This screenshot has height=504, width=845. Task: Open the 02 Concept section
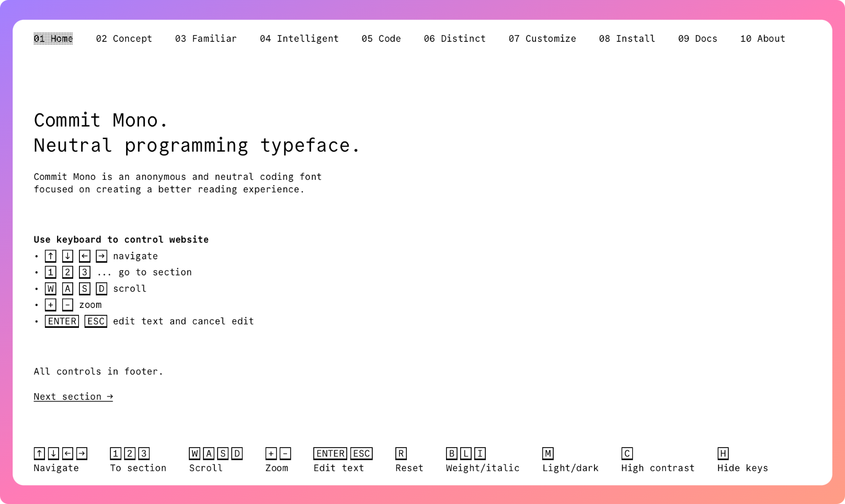(124, 39)
